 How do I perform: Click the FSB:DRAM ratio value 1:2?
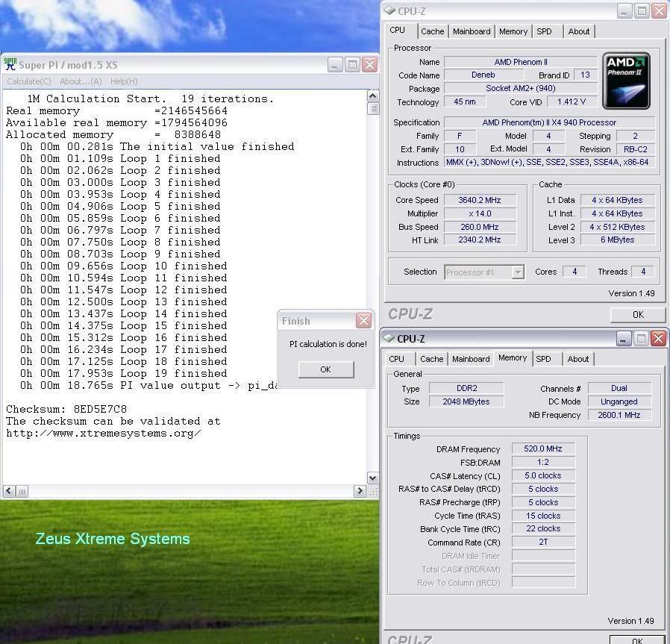pos(543,463)
